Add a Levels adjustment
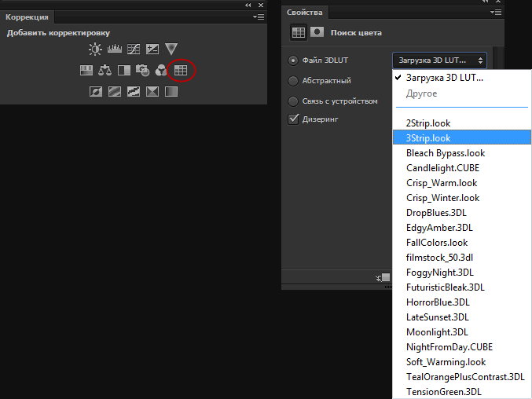532x399 pixels. (115, 49)
